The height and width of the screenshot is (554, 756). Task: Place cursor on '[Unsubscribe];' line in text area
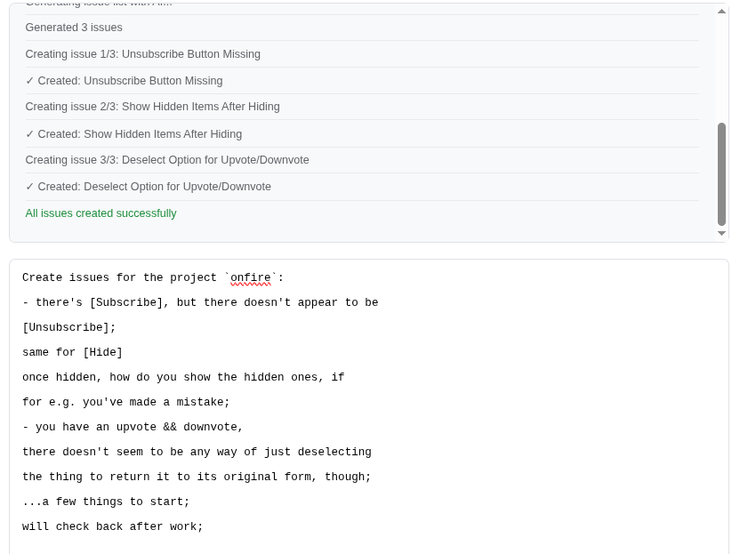click(68, 328)
